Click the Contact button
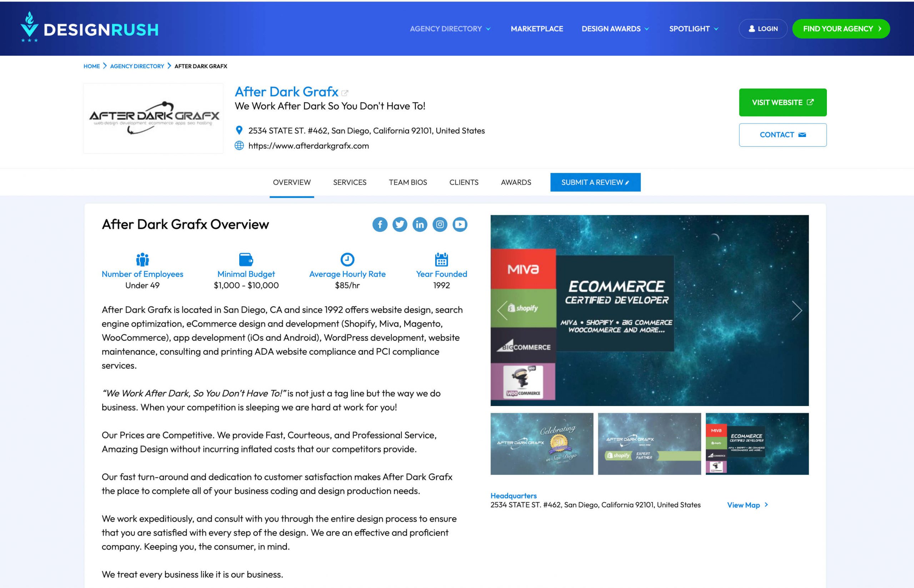This screenshot has height=588, width=914. tap(783, 135)
